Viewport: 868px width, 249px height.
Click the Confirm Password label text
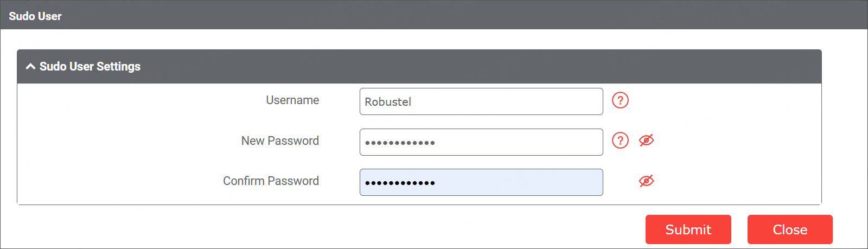271,181
